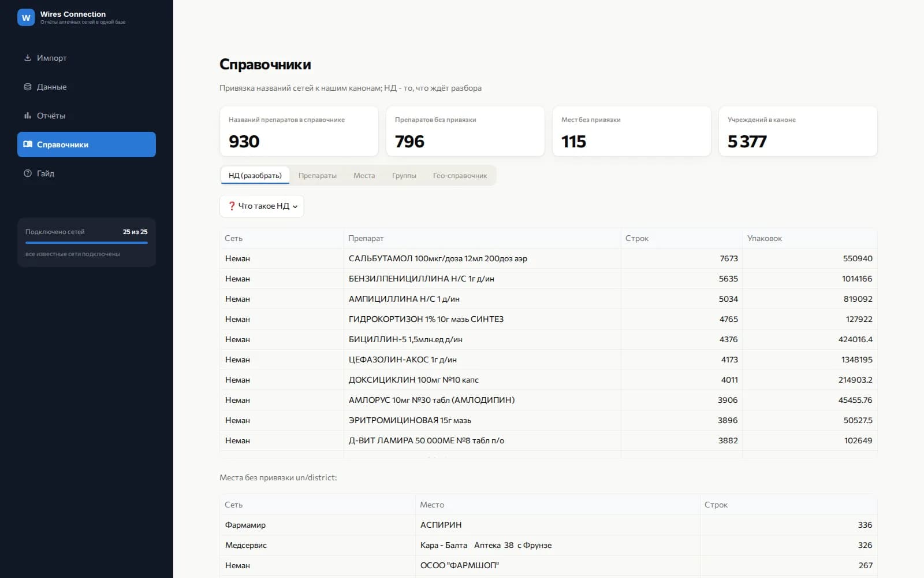Select the АМЛОРУС 10мг №30 табл row

click(548, 400)
